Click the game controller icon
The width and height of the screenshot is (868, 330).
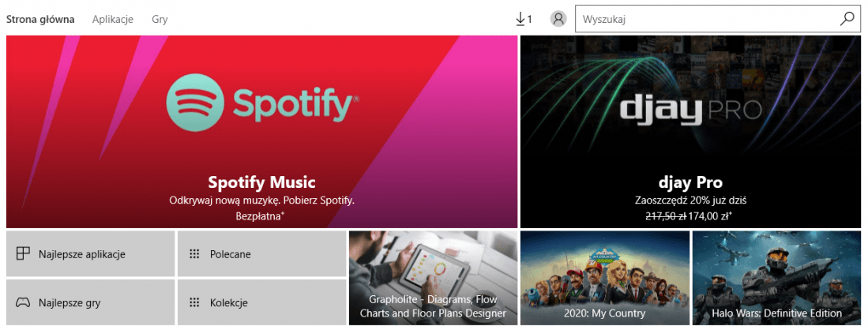click(x=23, y=302)
